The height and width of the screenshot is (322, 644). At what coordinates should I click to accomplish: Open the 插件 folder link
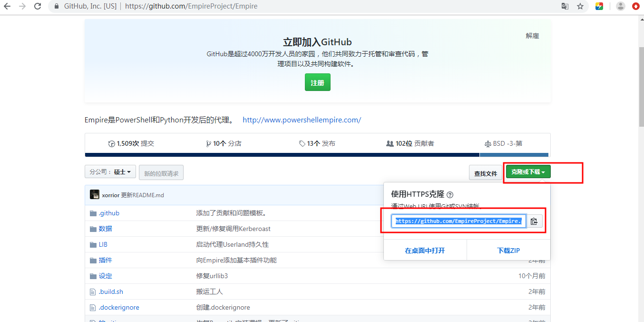[105, 260]
